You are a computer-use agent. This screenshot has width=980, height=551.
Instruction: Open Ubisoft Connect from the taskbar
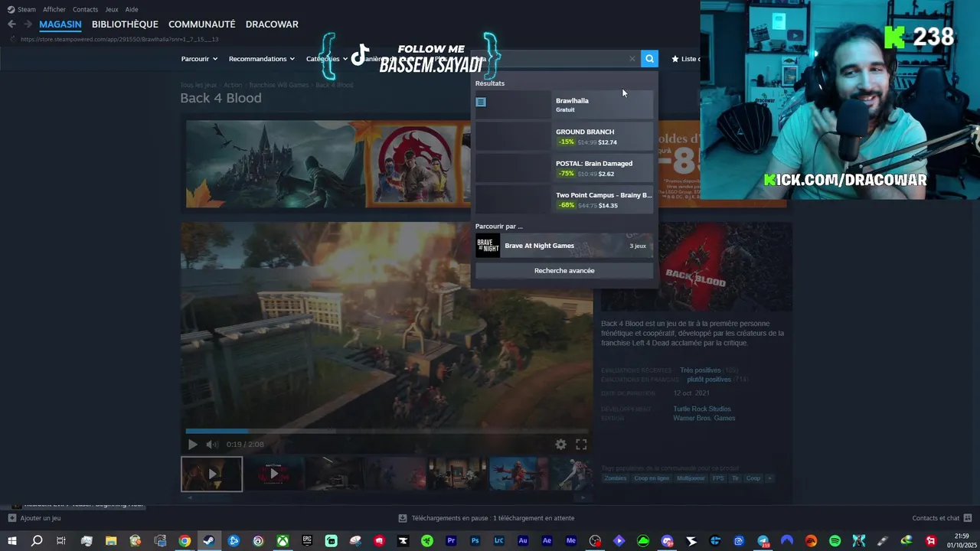(x=258, y=541)
